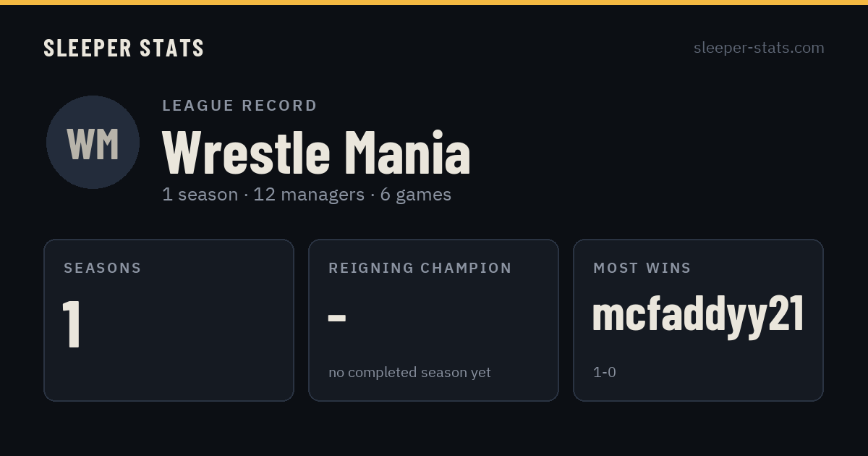Open the Most Wins stat card
The image size is (868, 456).
click(698, 320)
